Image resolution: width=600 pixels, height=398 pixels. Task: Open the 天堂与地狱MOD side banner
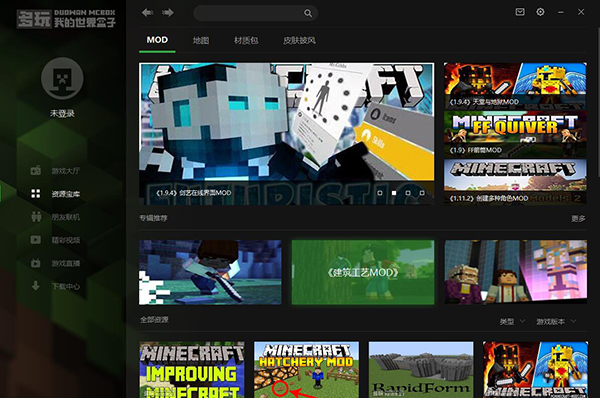(x=515, y=86)
